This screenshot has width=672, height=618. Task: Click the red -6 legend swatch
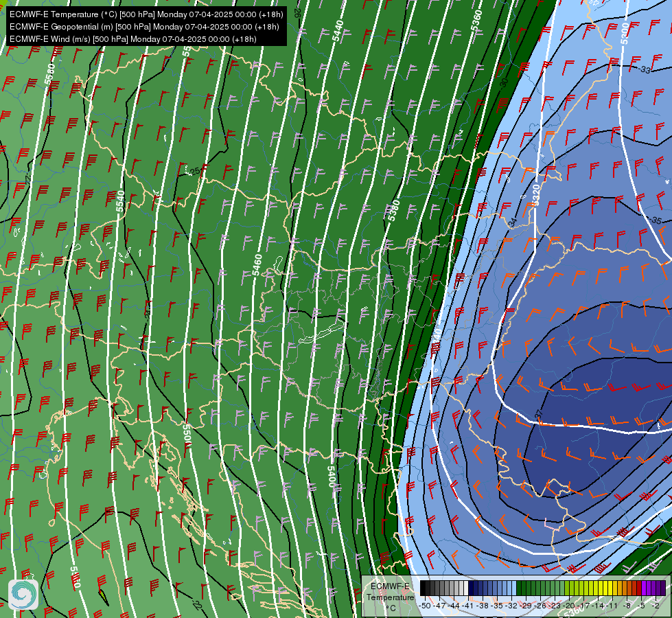(640, 588)
